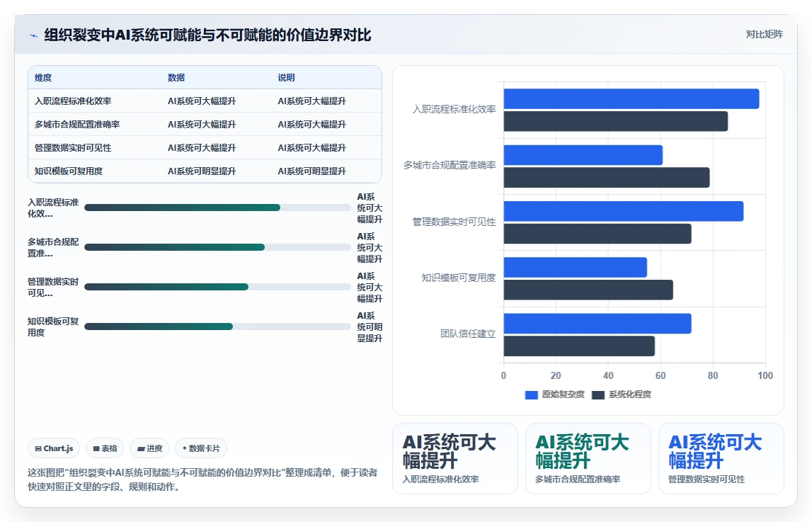Click 数据 cell AI系统可明显提升 in table
The width and height of the screenshot is (812, 522).
coord(202,171)
